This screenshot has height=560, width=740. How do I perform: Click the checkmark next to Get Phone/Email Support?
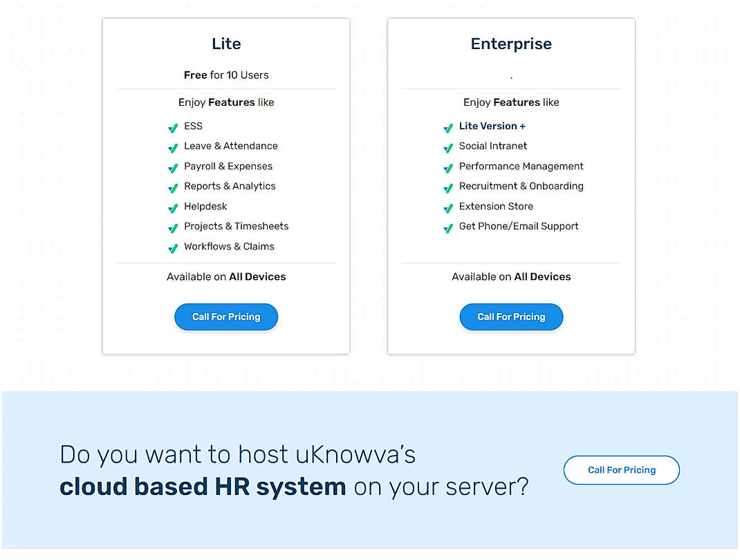point(447,227)
